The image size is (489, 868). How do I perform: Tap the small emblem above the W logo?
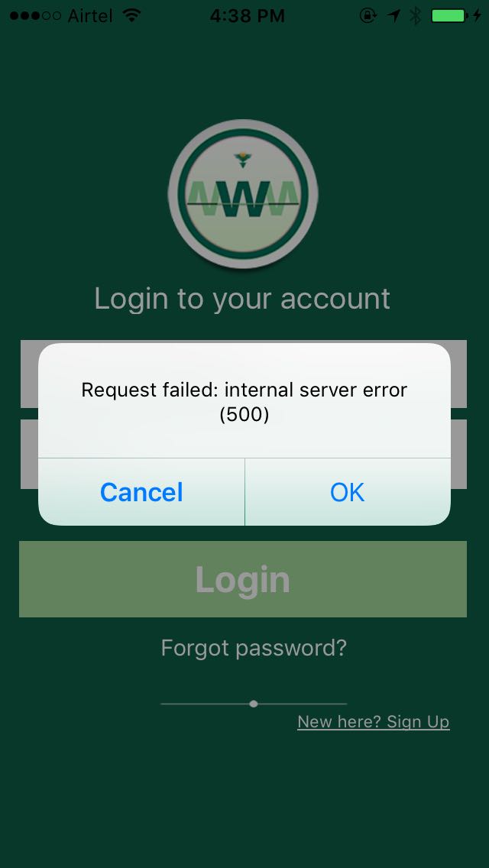[x=241, y=160]
